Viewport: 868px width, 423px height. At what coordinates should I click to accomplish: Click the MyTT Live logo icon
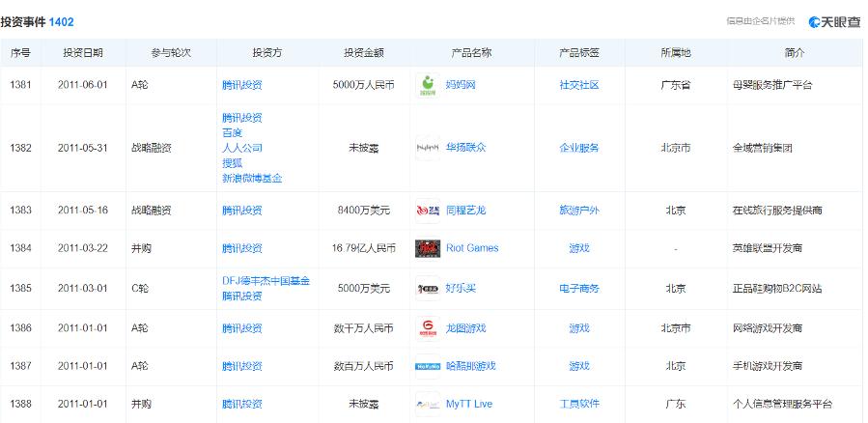pos(428,405)
